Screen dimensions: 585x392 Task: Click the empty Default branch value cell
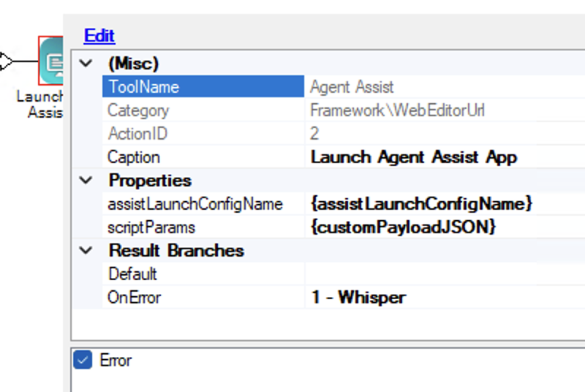click(x=445, y=274)
